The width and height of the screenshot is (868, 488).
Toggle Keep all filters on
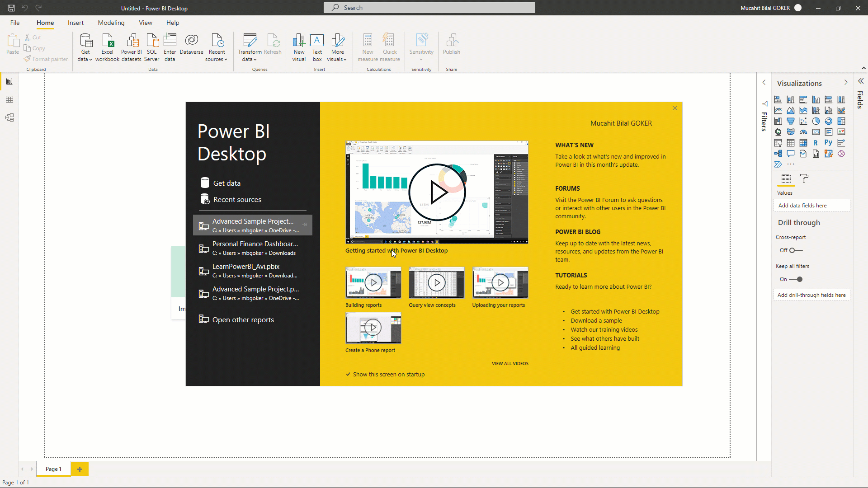[796, 279]
